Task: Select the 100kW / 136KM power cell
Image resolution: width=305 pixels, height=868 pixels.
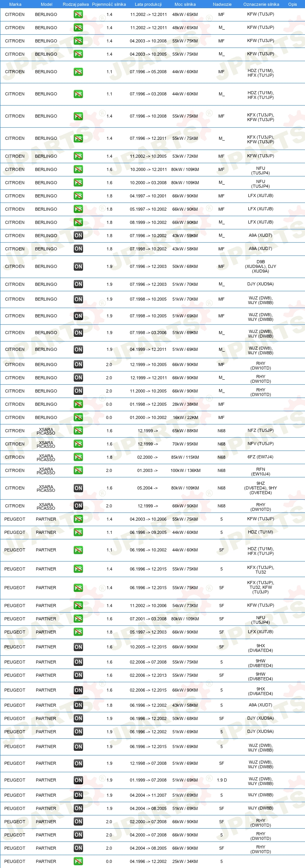Action: pos(185,470)
